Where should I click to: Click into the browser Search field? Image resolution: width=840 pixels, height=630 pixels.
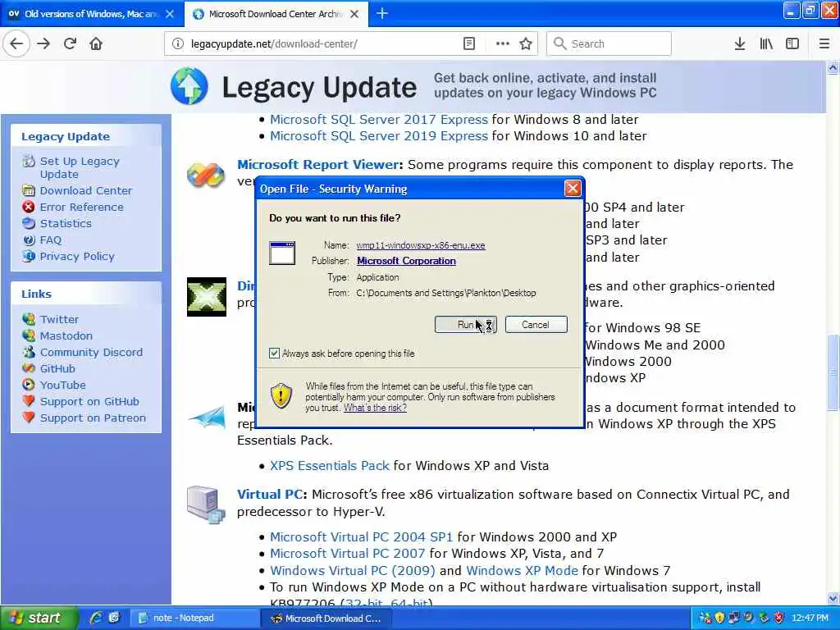pyautogui.click(x=609, y=43)
